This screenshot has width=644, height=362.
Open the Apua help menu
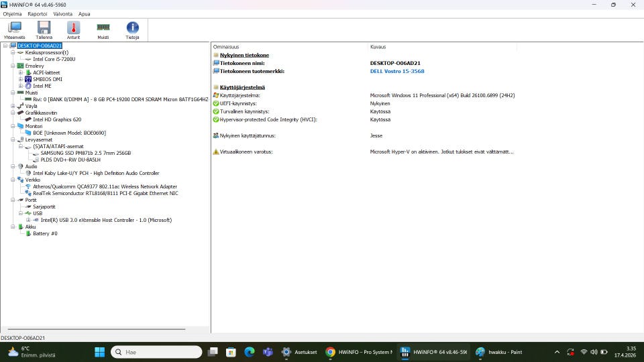[x=85, y=14]
